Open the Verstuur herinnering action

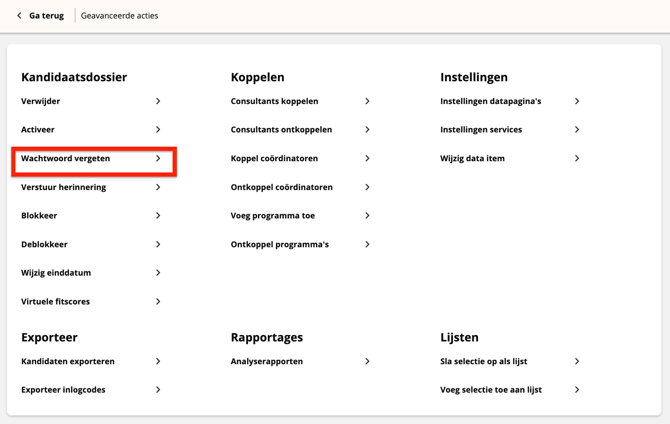click(x=64, y=187)
